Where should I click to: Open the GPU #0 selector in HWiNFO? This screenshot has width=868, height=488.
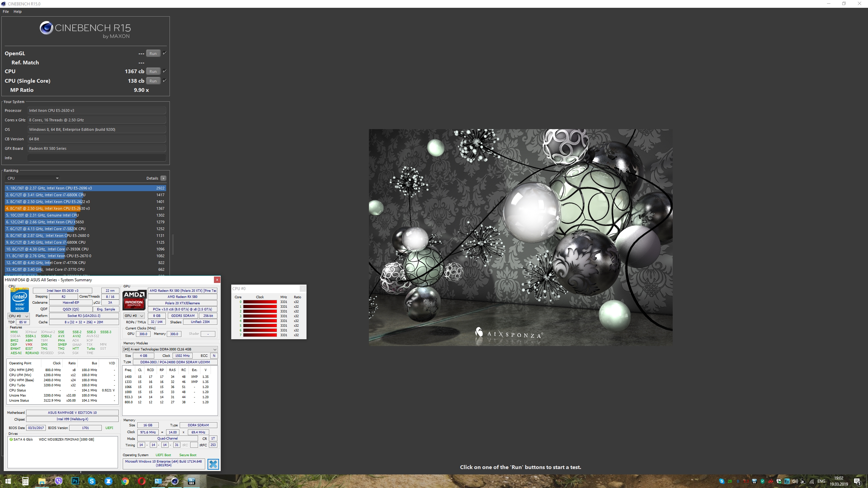134,316
